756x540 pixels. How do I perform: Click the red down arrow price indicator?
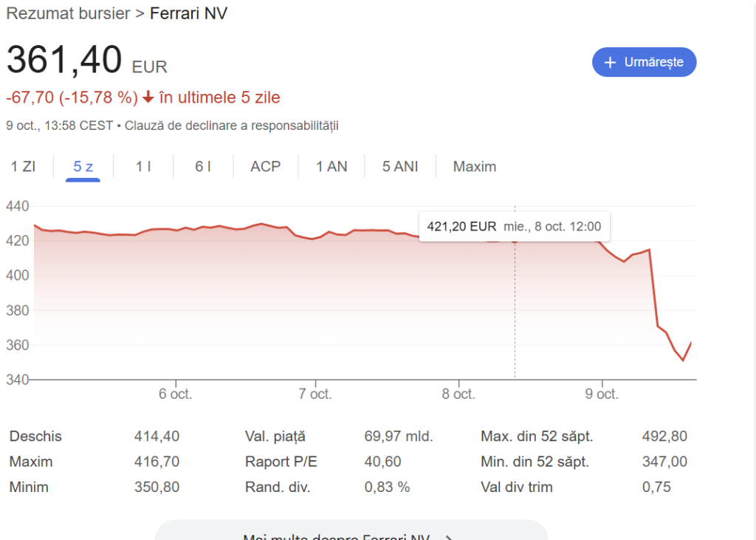(x=148, y=98)
